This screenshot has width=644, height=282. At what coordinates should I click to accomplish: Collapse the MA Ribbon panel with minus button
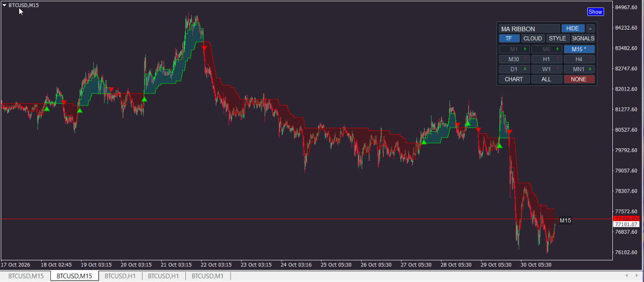click(591, 29)
